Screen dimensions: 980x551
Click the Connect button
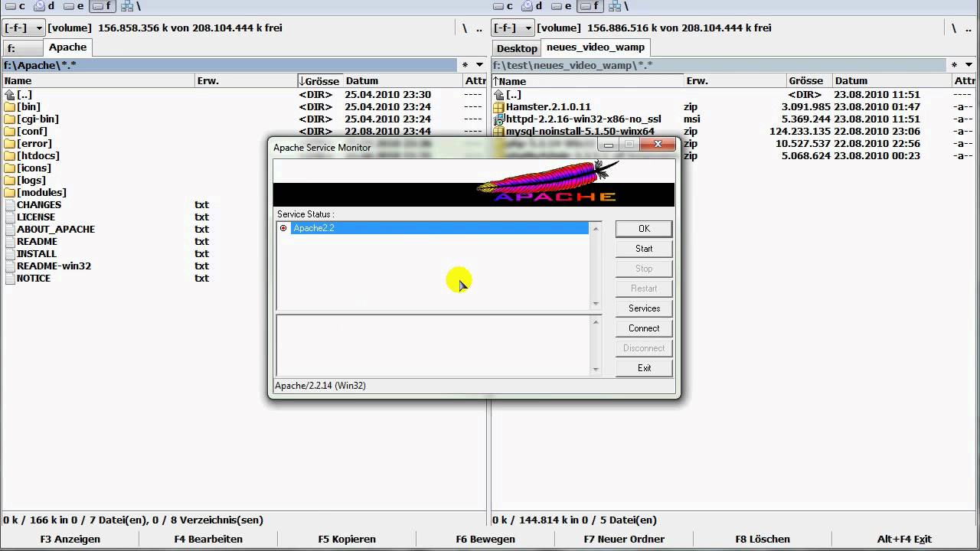(644, 328)
